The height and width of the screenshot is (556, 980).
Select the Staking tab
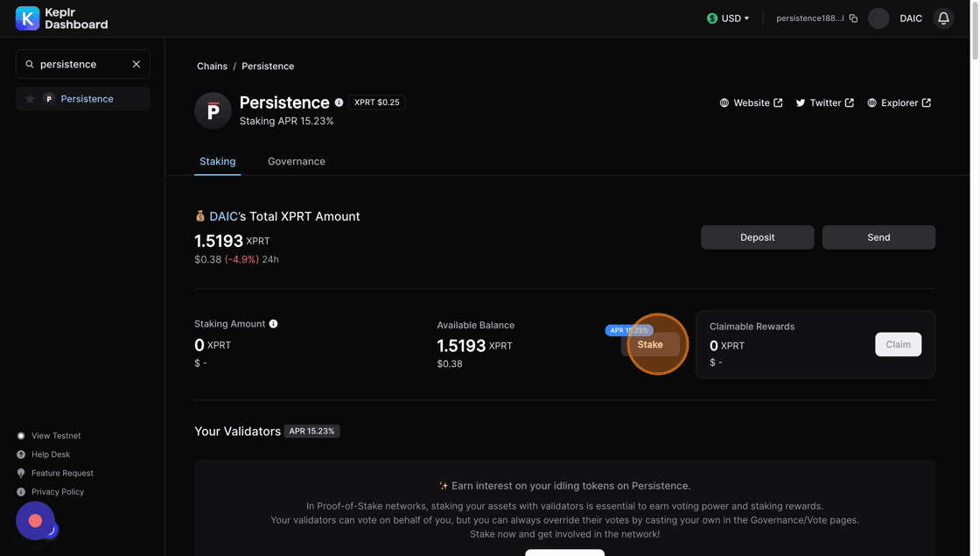217,161
